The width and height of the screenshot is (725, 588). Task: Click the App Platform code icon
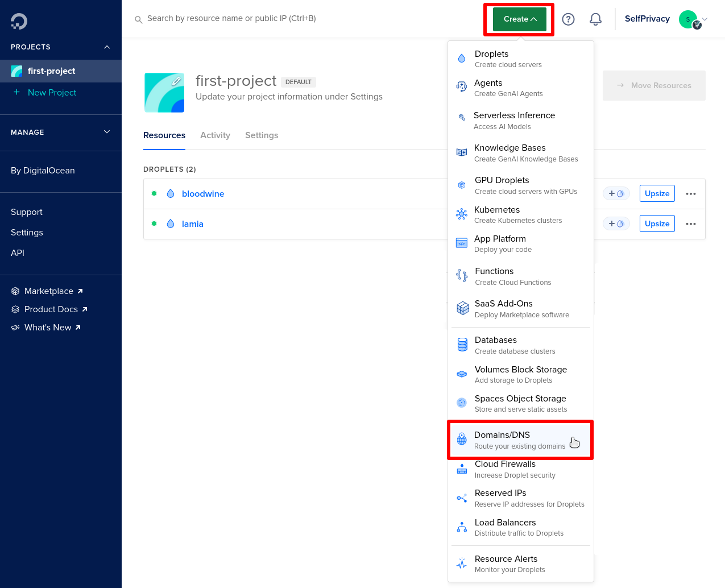click(462, 243)
